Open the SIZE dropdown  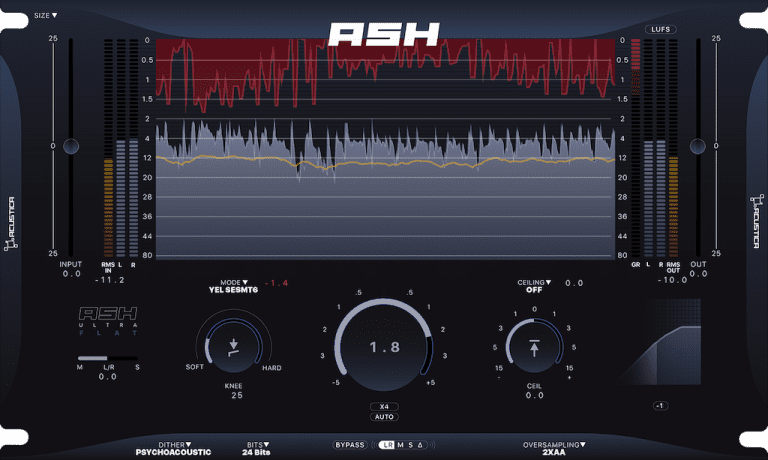[45, 16]
